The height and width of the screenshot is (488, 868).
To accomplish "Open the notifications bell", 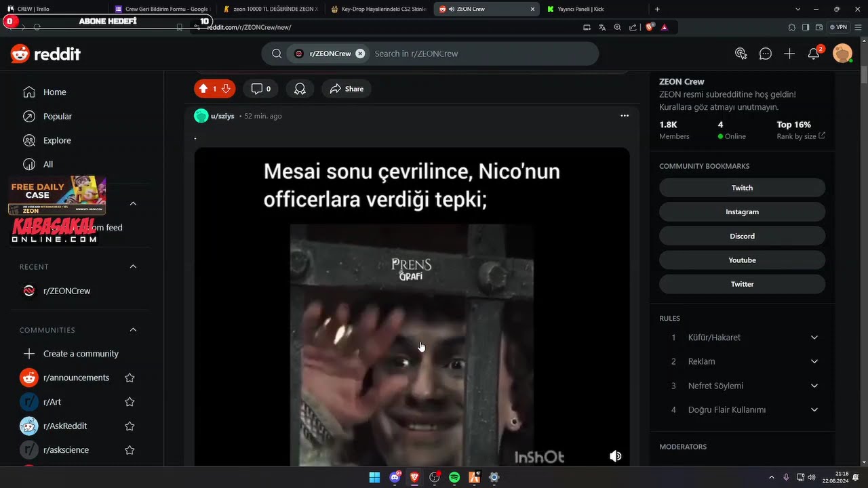I will pyautogui.click(x=814, y=54).
